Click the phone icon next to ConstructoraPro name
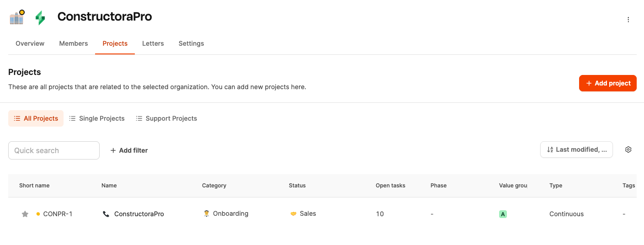 coord(106,214)
